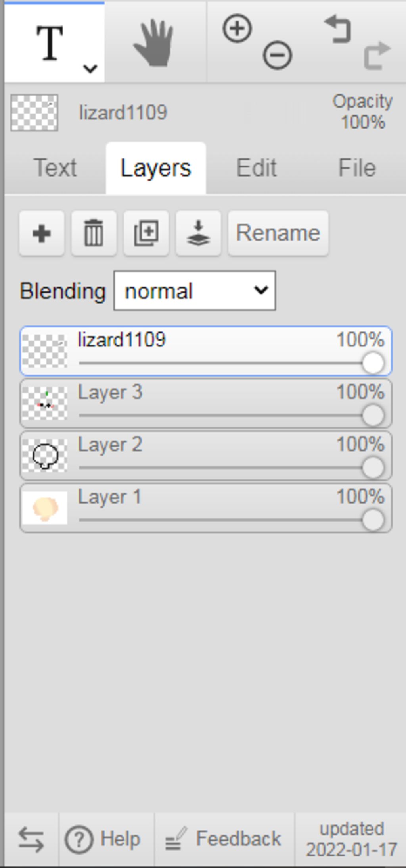Screen dimensions: 406x868
Task: Open the Blending mode dropdown
Action: 195,291
